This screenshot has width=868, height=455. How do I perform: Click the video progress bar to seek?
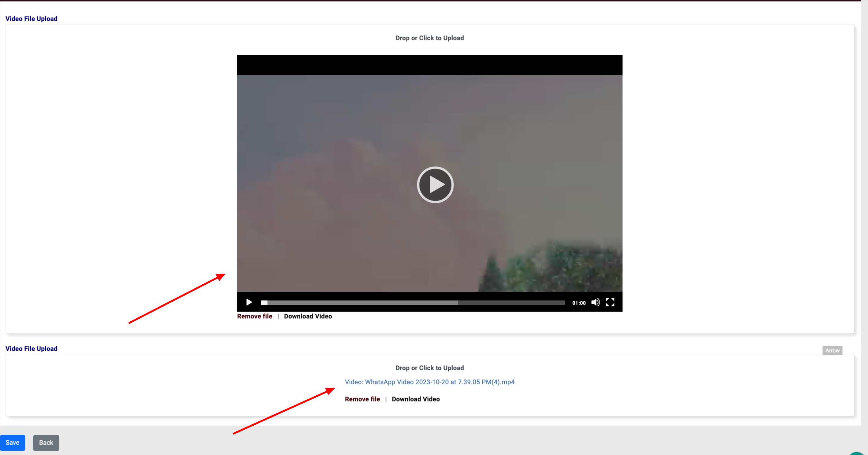413,303
